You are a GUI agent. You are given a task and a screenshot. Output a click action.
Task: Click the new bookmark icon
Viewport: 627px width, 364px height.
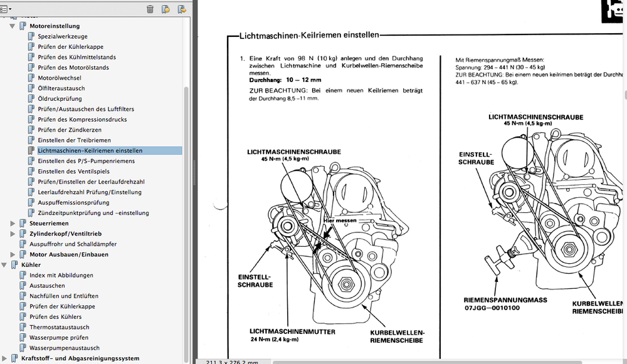166,9
